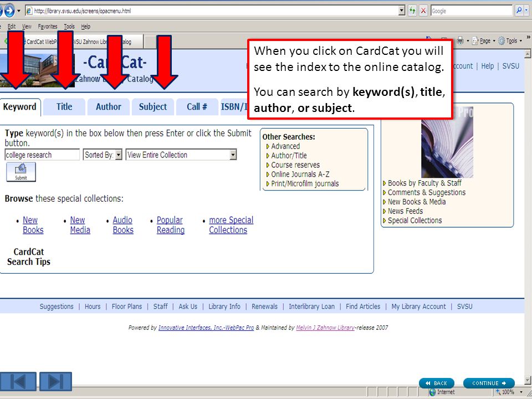This screenshot has height=399, width=532.
Task: Click the BACK button
Action: point(436,383)
